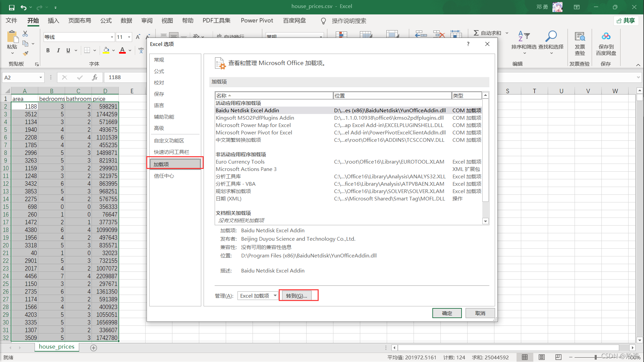This screenshot has height=362, width=644.
Task: Click the Cut scissors icon
Action: [x=25, y=34]
